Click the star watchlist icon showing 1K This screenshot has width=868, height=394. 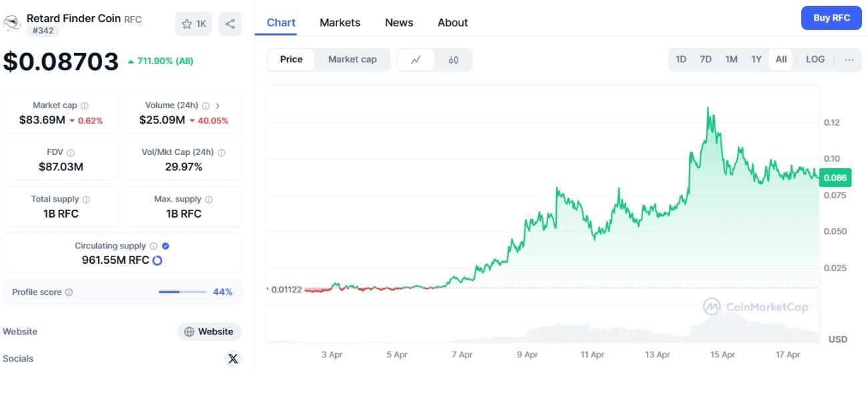(193, 24)
